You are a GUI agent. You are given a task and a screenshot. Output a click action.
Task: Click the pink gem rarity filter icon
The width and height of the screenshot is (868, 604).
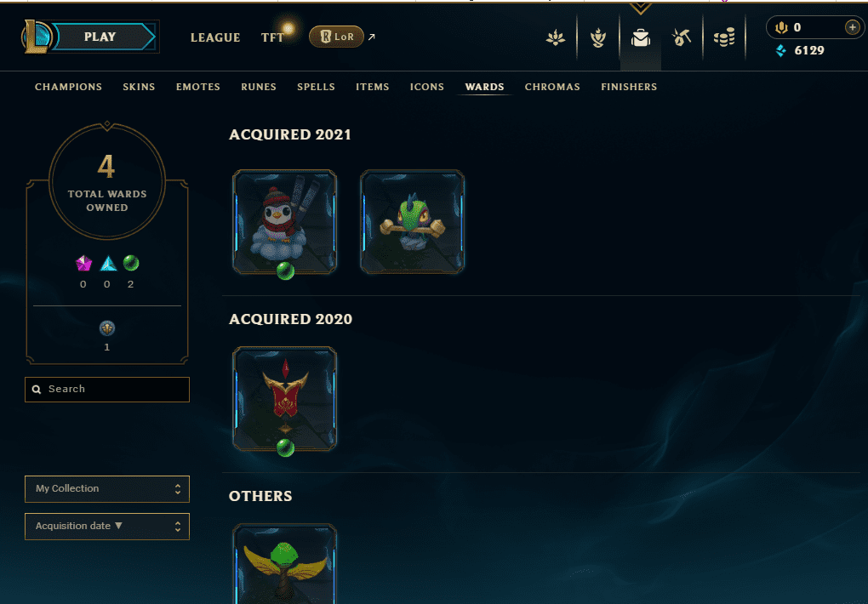click(83, 264)
